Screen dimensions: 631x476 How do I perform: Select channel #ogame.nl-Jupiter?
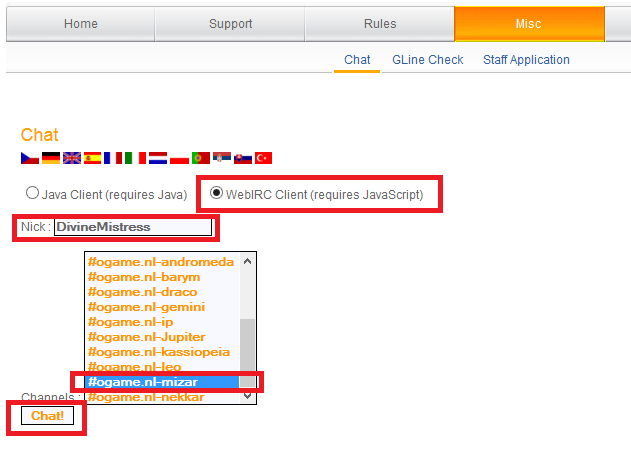pos(163,337)
